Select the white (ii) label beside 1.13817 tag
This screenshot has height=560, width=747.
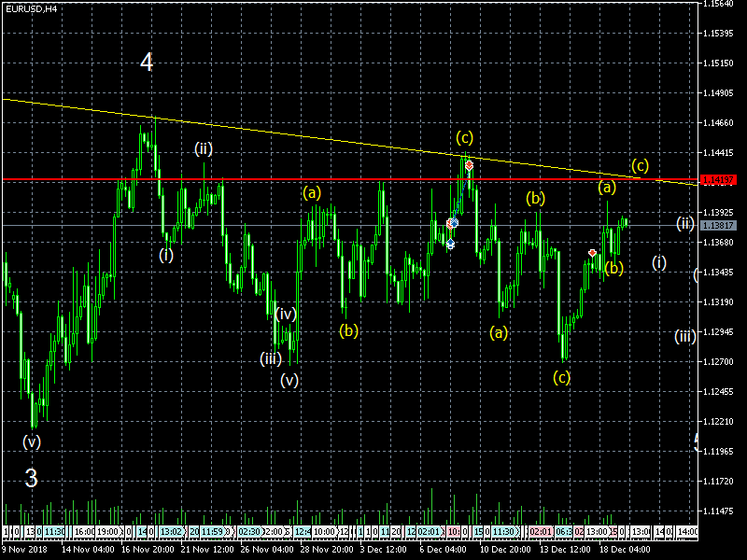pos(685,223)
